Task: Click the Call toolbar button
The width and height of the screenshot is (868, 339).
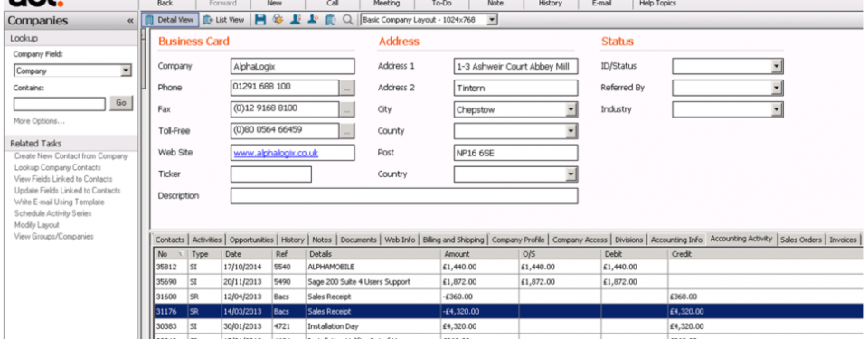Action: (333, 4)
